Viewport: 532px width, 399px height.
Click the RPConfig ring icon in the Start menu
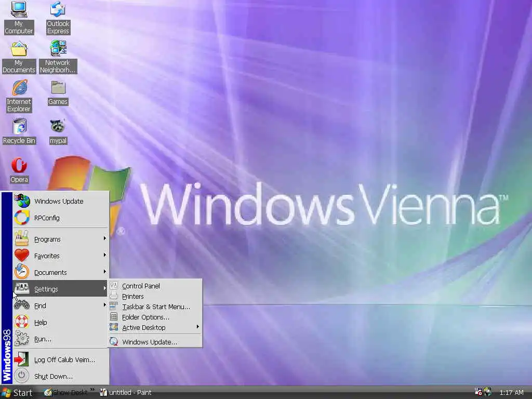22,218
